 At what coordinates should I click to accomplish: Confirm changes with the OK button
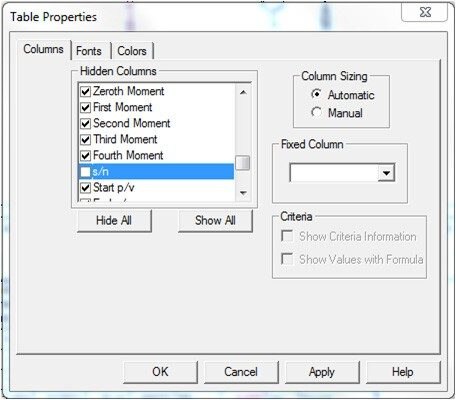[160, 372]
